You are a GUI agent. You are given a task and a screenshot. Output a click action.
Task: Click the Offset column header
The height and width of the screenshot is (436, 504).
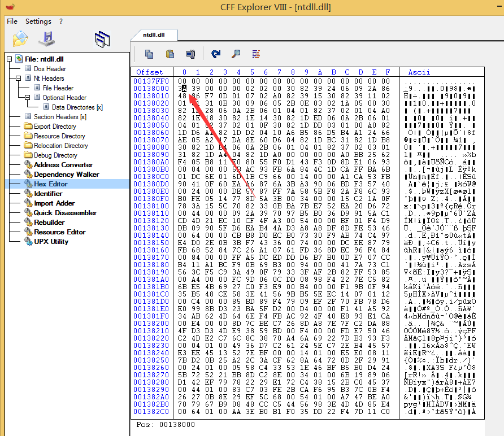(x=150, y=72)
